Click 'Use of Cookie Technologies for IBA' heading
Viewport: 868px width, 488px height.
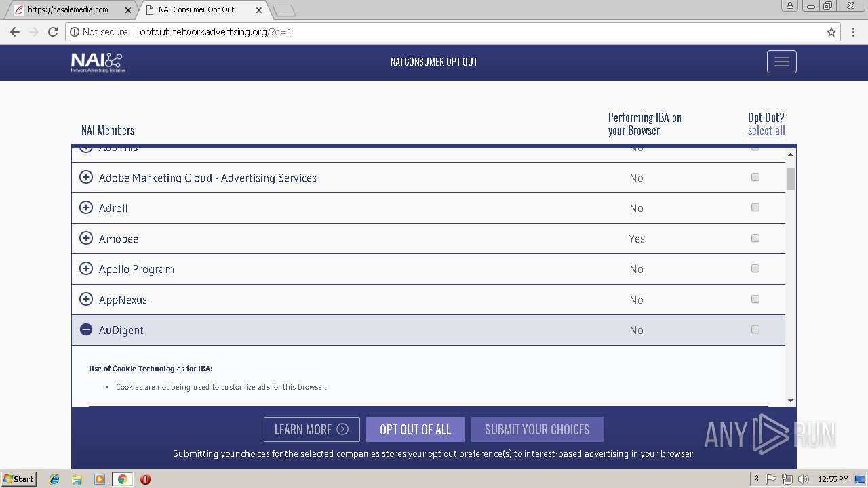coord(151,369)
